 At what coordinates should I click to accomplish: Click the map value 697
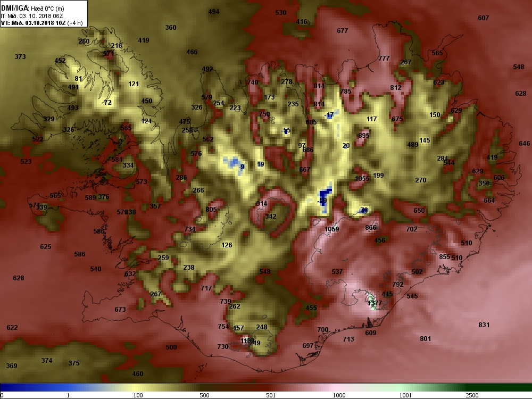(x=307, y=345)
